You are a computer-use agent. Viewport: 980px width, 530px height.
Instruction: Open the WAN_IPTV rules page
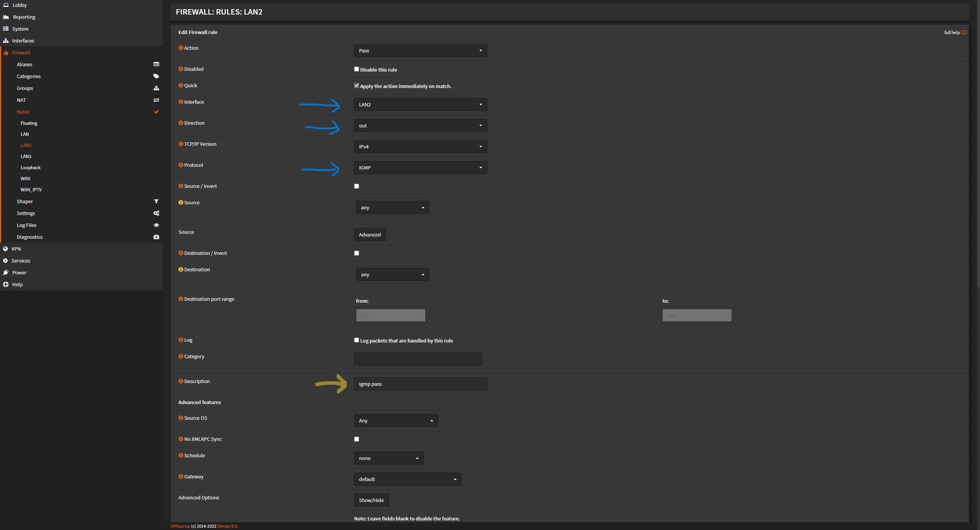coord(31,189)
